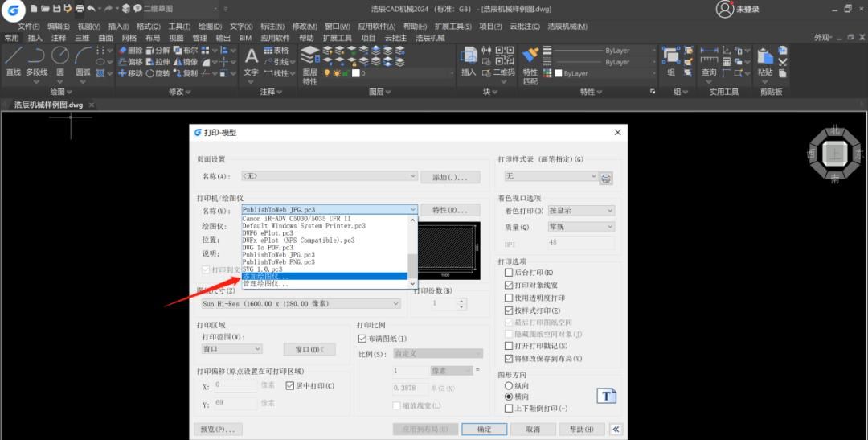Click the Match Properties (特性匹配) brush
This screenshot has width=868, height=440.
pyautogui.click(x=530, y=55)
